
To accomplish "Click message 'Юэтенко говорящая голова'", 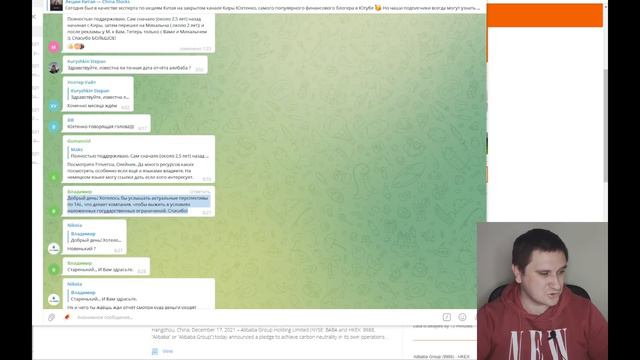I will pyautogui.click(x=100, y=127).
